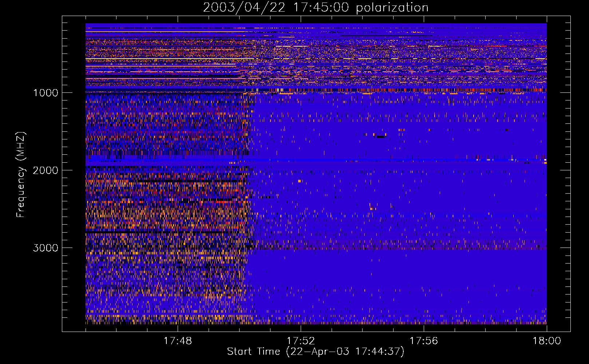The image size is (589, 364).
Task: Click the 17:48 time tick label
Action: coord(178,341)
